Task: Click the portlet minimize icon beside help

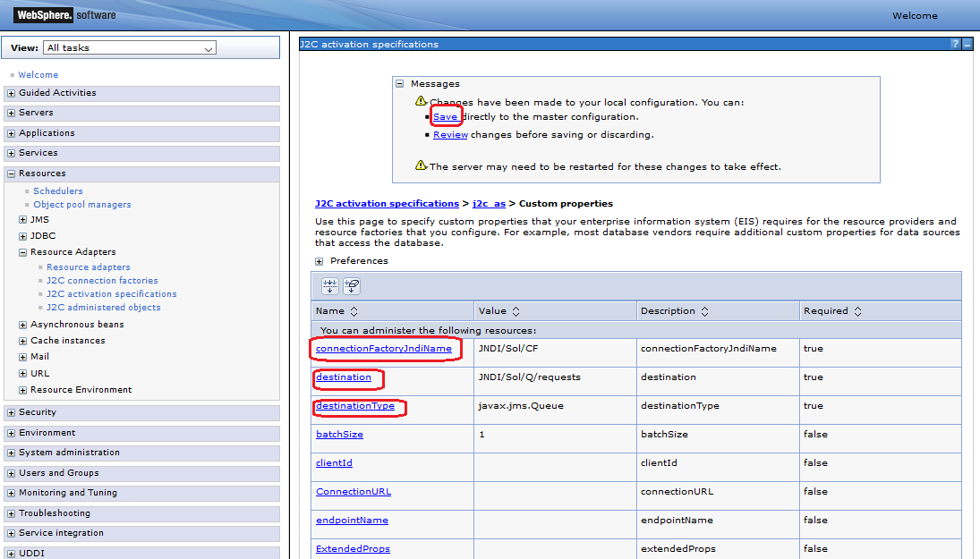Action: (x=967, y=44)
